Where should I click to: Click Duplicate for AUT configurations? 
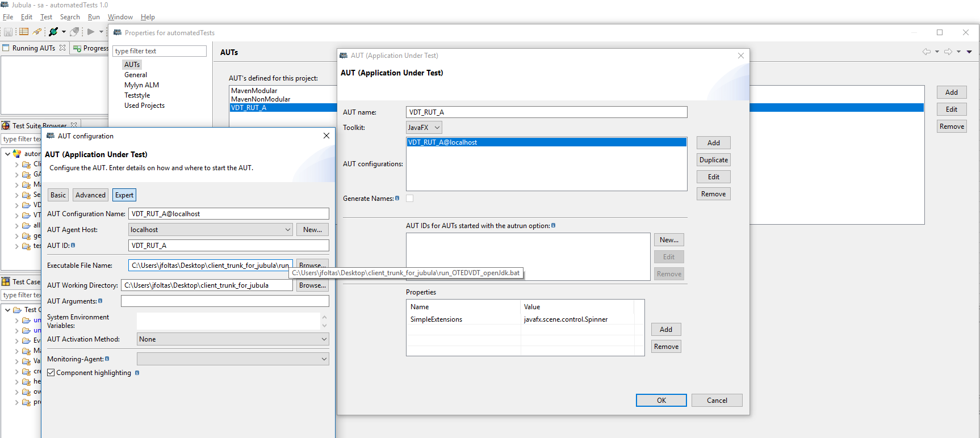[x=713, y=160]
